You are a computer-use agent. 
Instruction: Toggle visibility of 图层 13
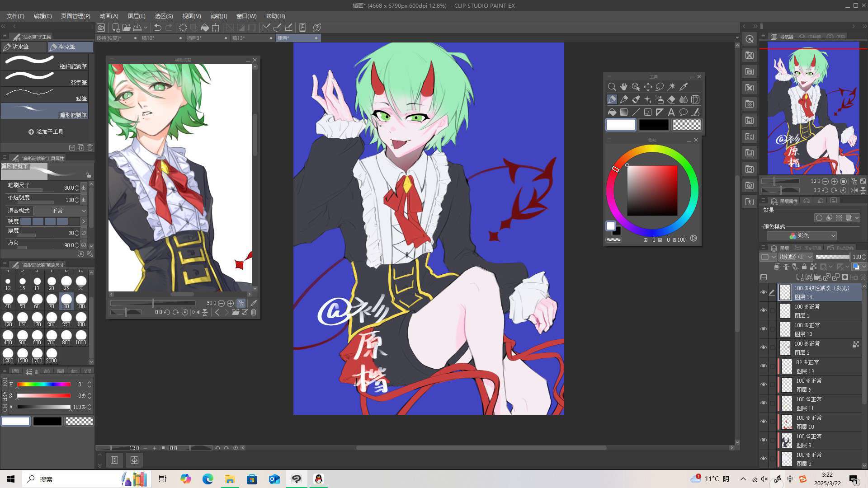(764, 366)
